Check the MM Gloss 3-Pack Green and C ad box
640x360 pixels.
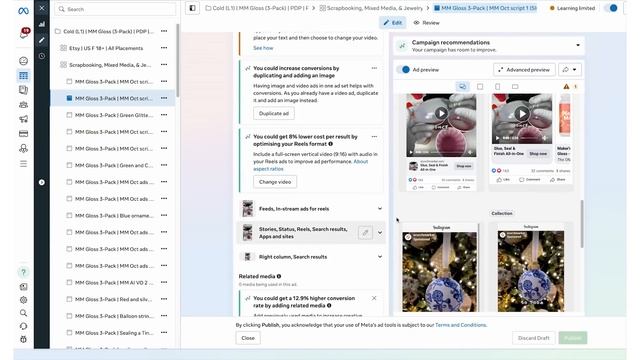pyautogui.click(x=69, y=165)
